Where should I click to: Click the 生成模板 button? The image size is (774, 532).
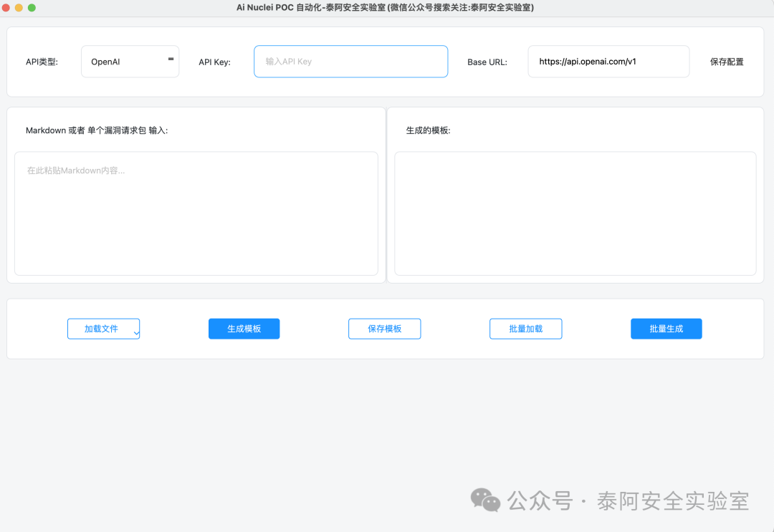[x=244, y=329]
